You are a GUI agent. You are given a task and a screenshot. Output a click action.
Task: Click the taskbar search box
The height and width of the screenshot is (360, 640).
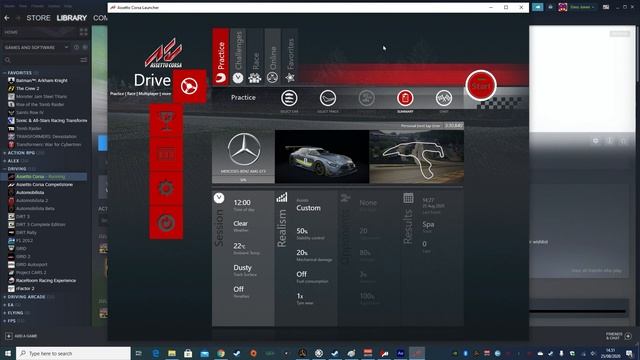[x=73, y=353]
